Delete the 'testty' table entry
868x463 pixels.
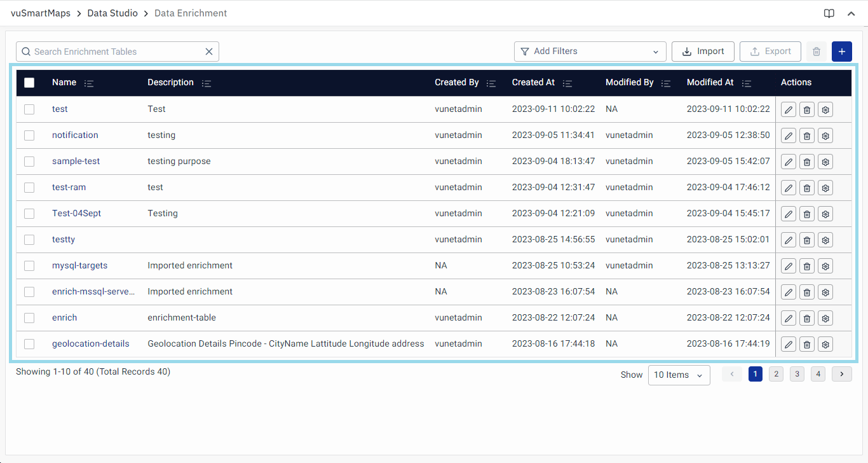[806, 240]
